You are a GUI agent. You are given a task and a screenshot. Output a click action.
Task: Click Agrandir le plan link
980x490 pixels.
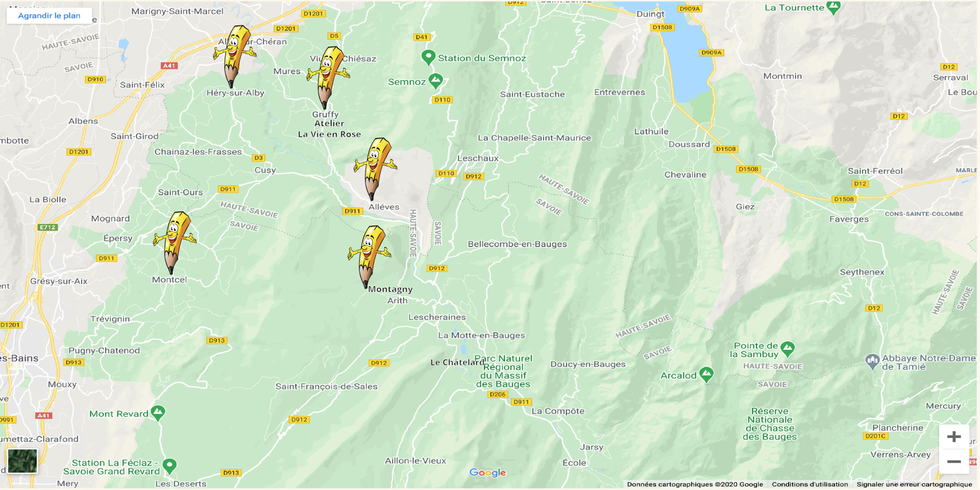click(x=49, y=16)
